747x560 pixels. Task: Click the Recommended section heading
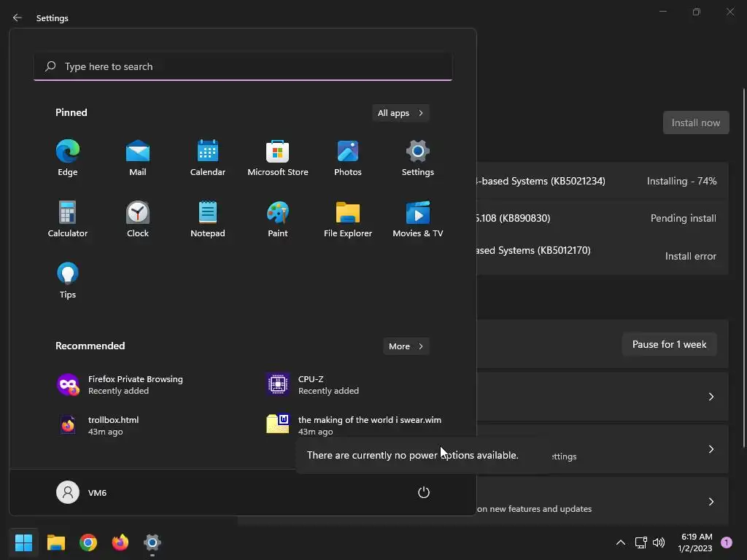pos(90,346)
